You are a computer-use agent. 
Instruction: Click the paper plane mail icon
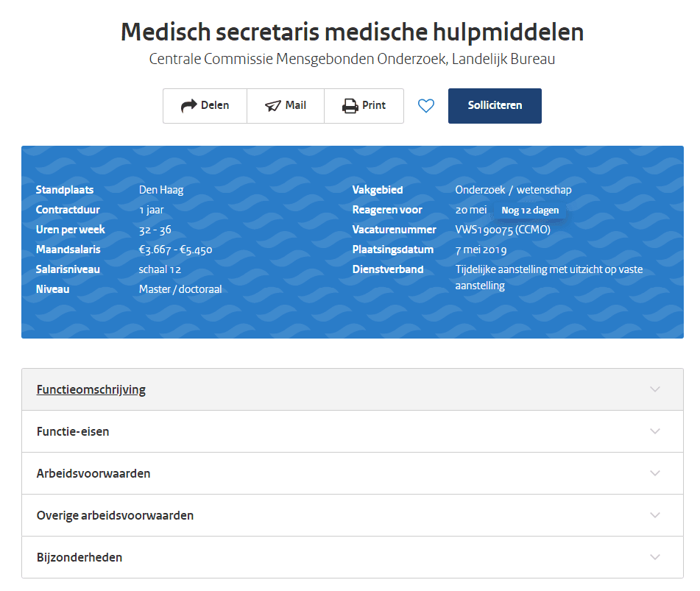(x=273, y=106)
